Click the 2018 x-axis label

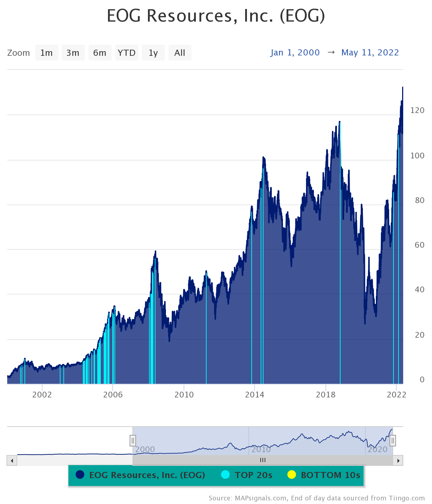[x=325, y=395]
